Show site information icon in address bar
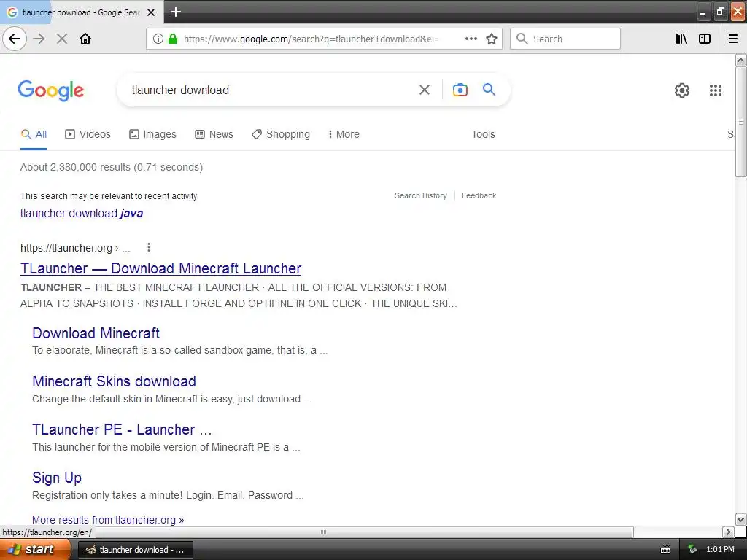The width and height of the screenshot is (747, 560). [158, 39]
